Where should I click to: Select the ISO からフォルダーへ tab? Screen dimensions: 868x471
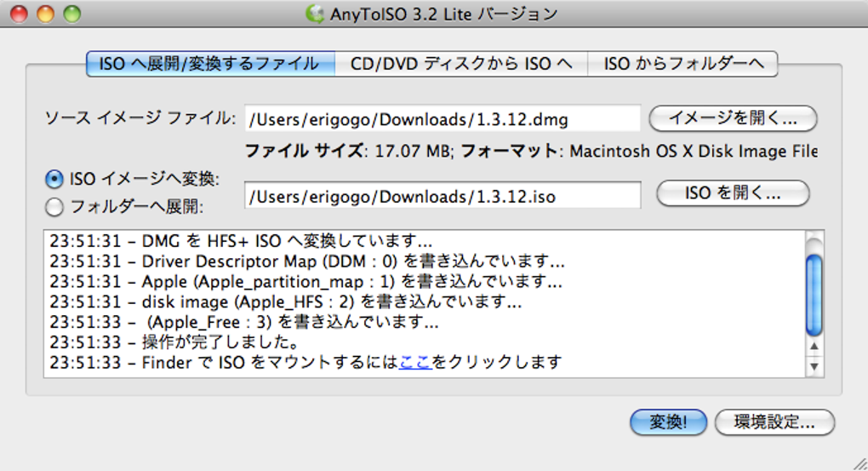[x=682, y=64]
